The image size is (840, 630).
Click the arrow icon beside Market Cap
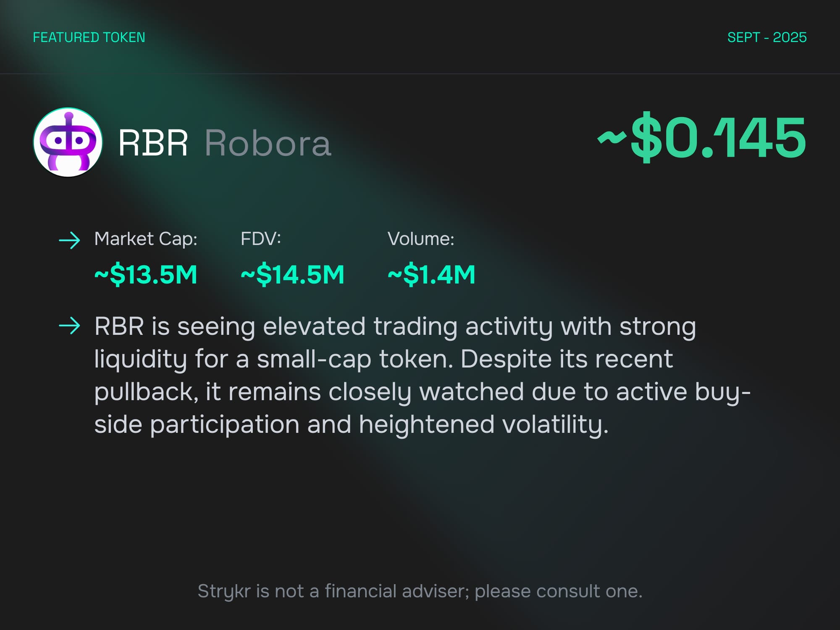click(x=69, y=240)
